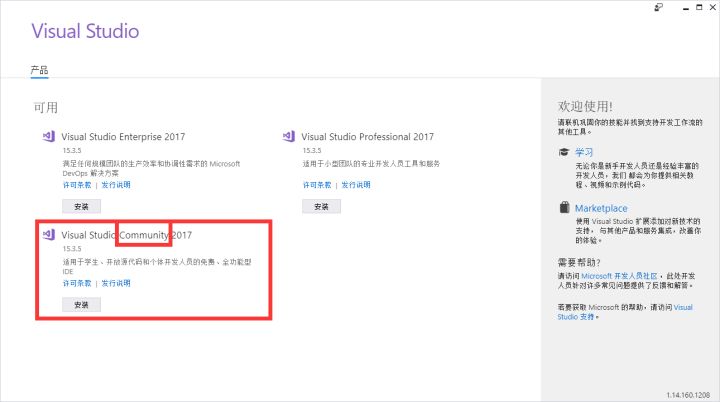720x402 pixels.
Task: Install Visual Studio Professional 2017
Action: click(321, 206)
